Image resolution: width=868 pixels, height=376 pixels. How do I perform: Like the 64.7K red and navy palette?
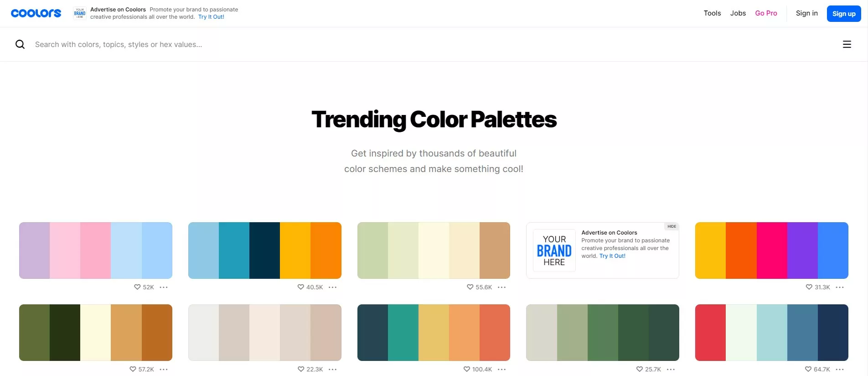point(807,369)
